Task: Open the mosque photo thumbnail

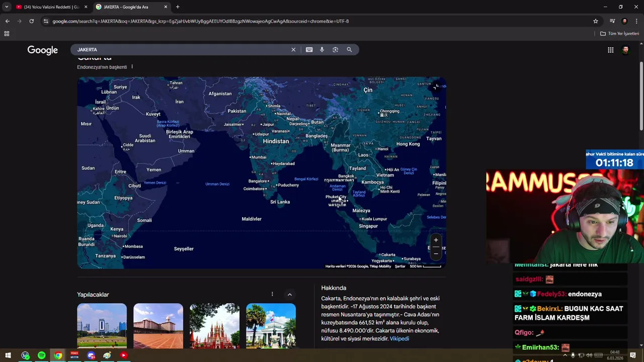Action: coord(158,326)
